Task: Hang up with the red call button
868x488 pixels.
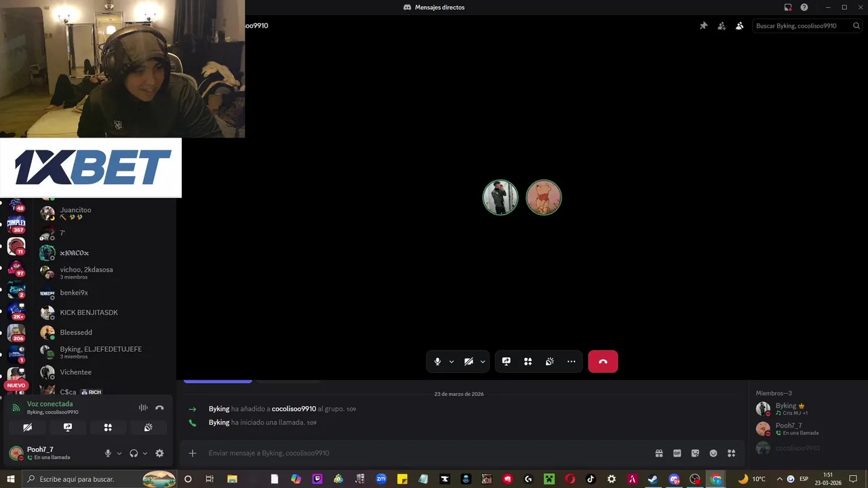Action: (603, 362)
